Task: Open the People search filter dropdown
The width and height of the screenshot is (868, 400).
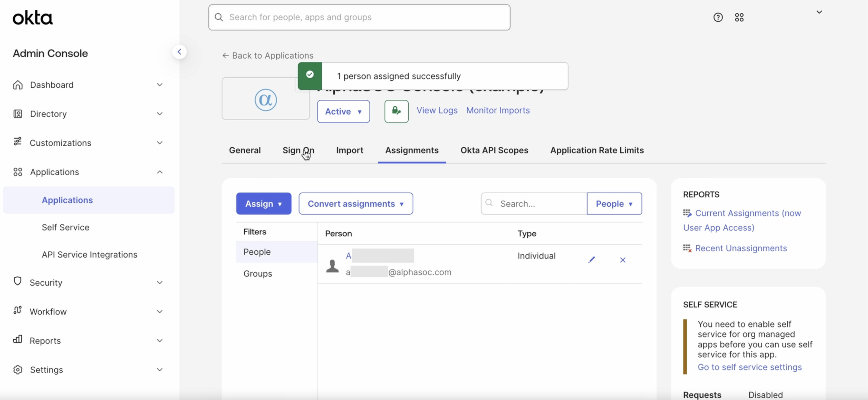Action: point(614,204)
